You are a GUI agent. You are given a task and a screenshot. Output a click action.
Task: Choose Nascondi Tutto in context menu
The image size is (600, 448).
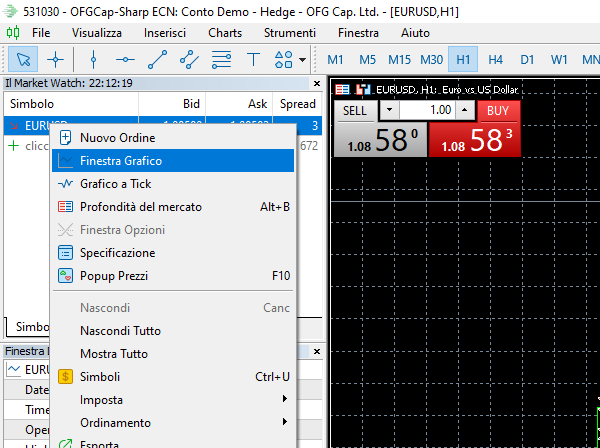click(173, 331)
